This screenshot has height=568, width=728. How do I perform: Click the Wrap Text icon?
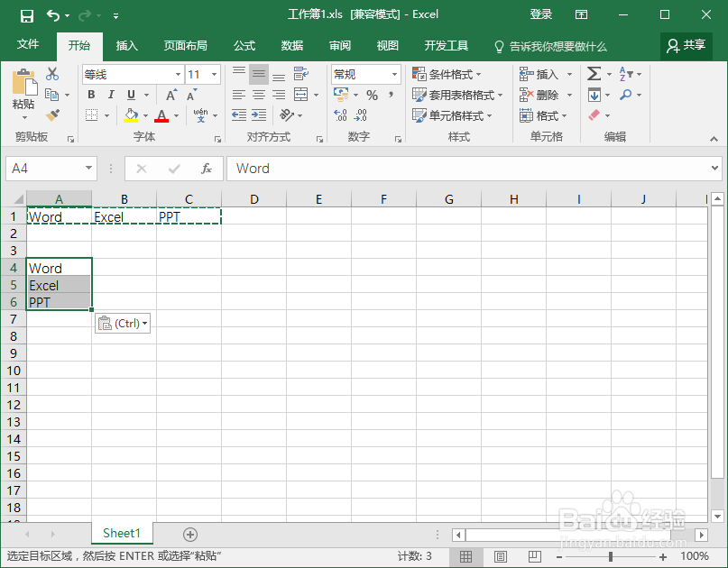tap(301, 74)
